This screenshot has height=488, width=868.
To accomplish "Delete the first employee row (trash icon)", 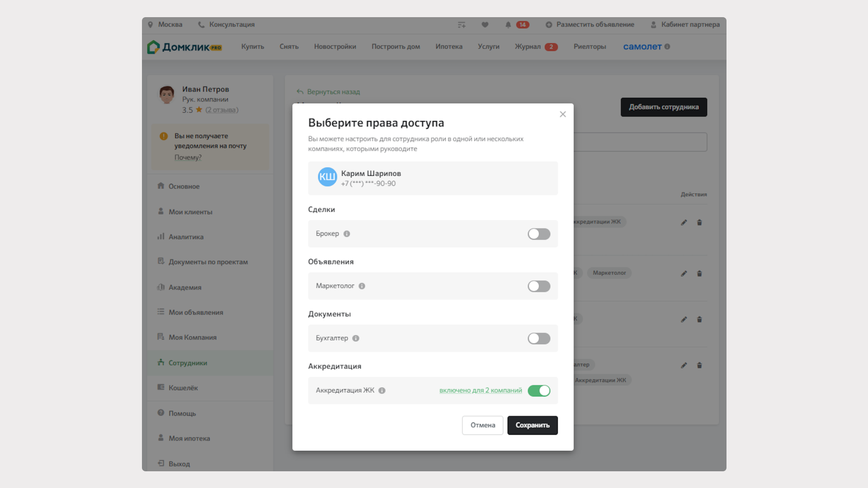I will tap(699, 222).
